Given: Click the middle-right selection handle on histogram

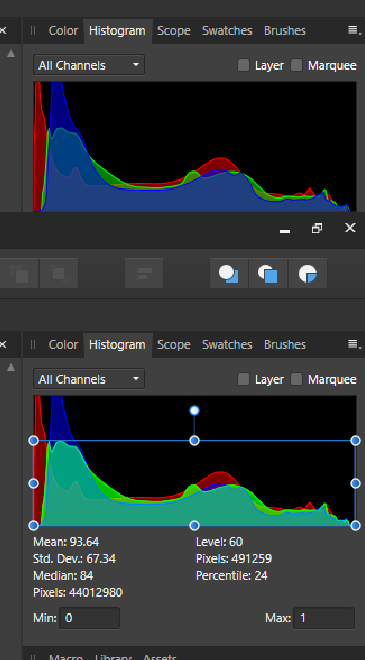Looking at the screenshot, I should click(x=355, y=483).
